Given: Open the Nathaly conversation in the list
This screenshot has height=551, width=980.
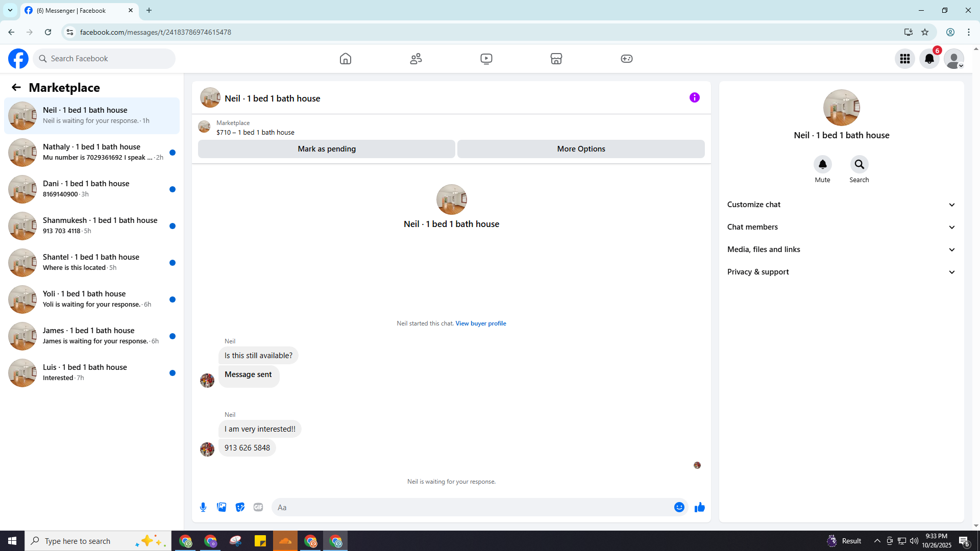Looking at the screenshot, I should (x=92, y=152).
